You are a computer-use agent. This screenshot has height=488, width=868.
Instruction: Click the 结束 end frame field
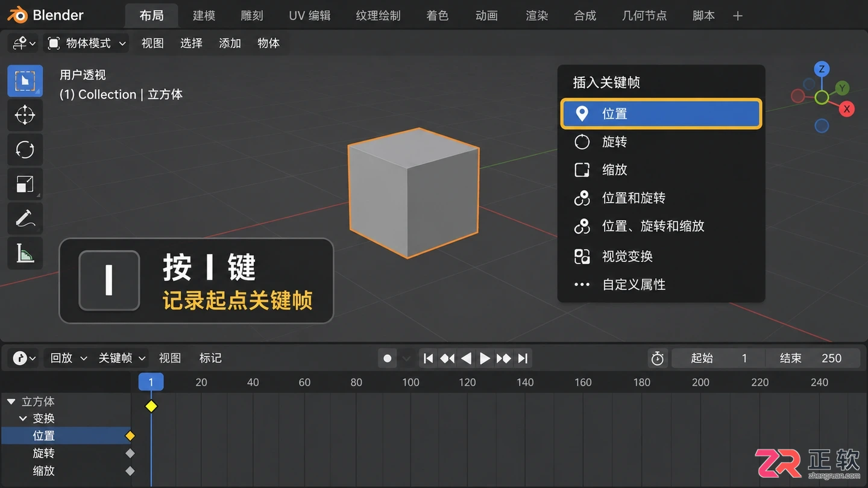point(813,358)
